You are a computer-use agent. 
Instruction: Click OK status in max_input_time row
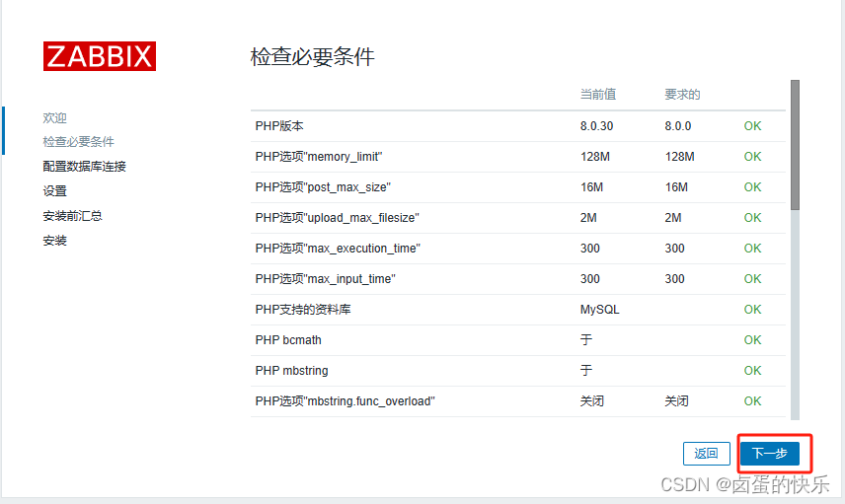pos(753,279)
